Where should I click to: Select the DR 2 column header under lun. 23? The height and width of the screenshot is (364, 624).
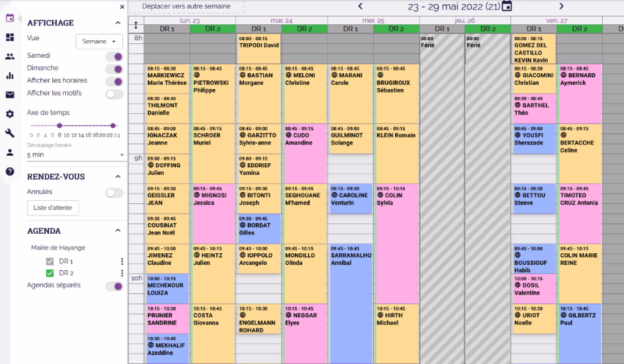[x=213, y=29]
